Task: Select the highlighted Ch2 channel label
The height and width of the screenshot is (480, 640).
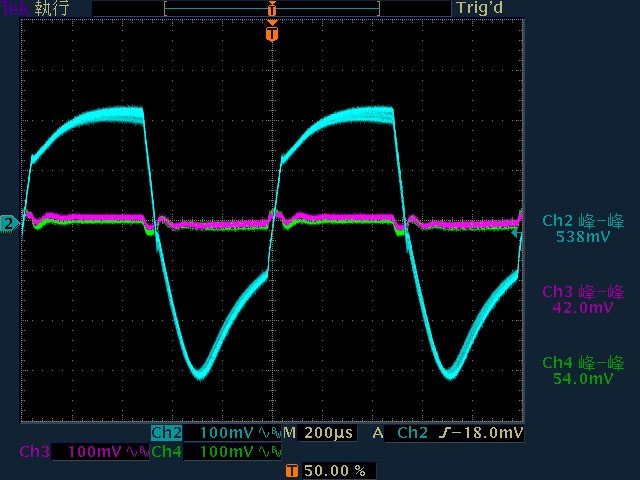Action: tap(166, 433)
